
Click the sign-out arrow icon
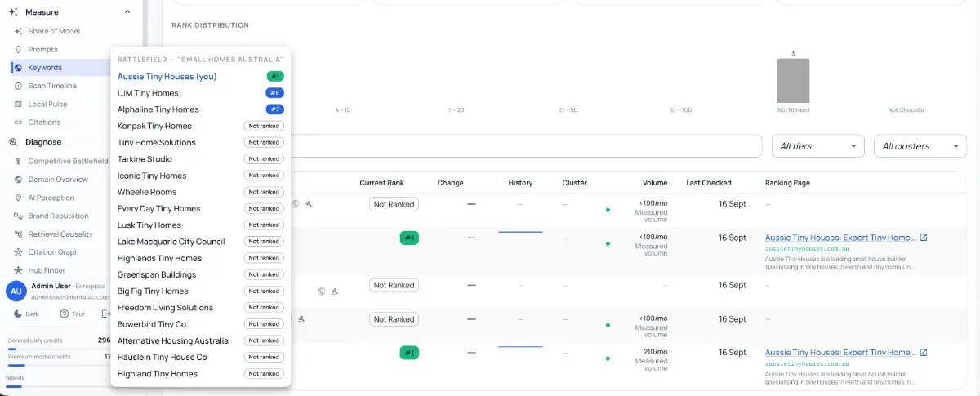click(105, 314)
